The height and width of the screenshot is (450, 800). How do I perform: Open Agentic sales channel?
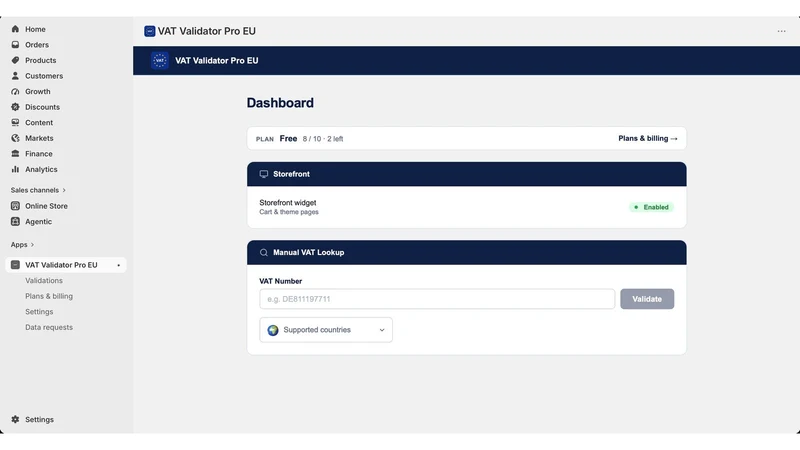click(38, 221)
